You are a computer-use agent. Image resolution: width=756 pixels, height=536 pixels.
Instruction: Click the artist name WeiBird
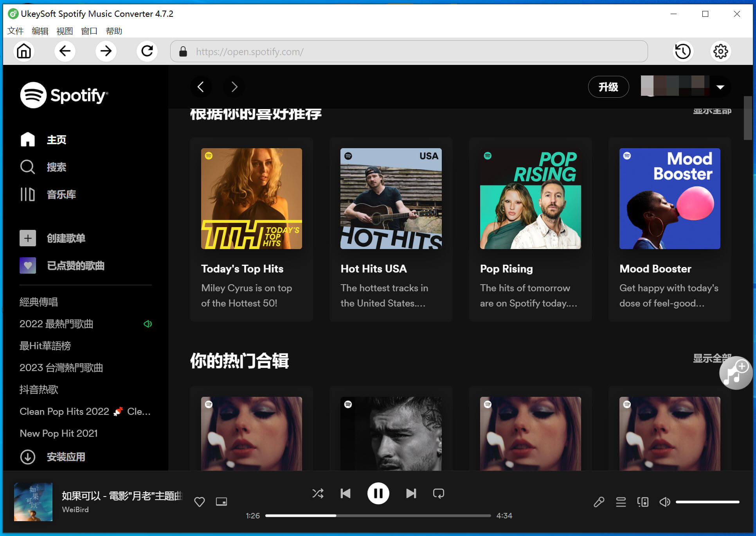75,509
